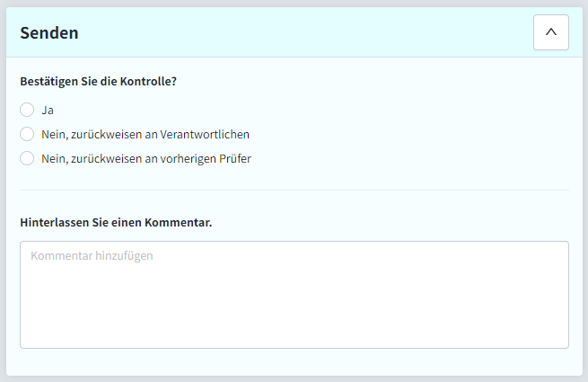Click the light blue Senden header bar
The image size is (588, 382).
tap(294, 32)
